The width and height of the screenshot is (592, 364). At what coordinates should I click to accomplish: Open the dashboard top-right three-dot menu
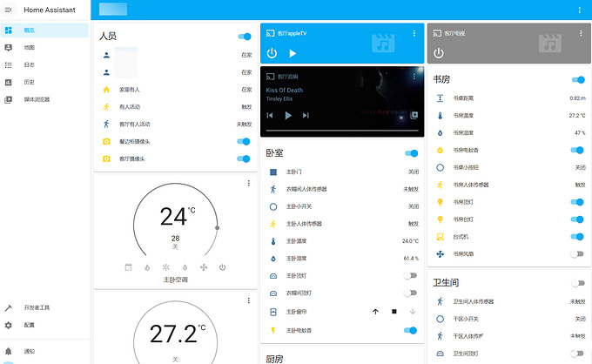[x=580, y=10]
